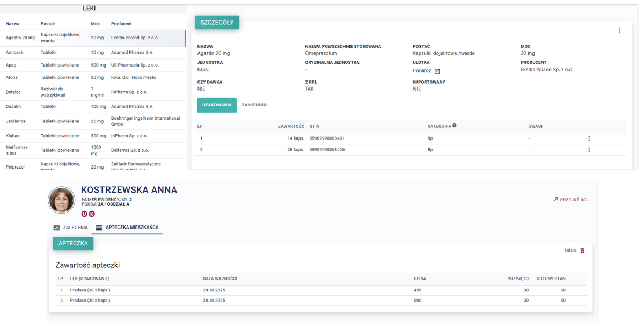Click the red K badge under the resident's name

point(92,214)
